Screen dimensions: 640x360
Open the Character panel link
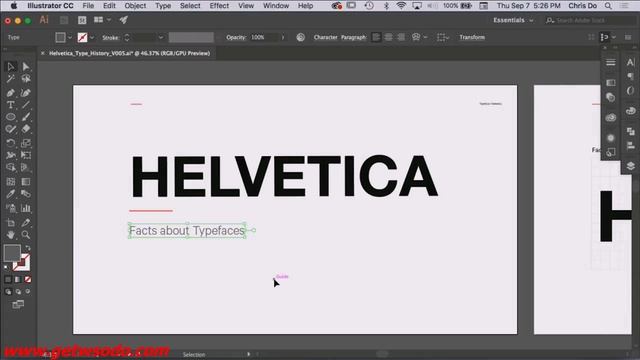(x=325, y=37)
